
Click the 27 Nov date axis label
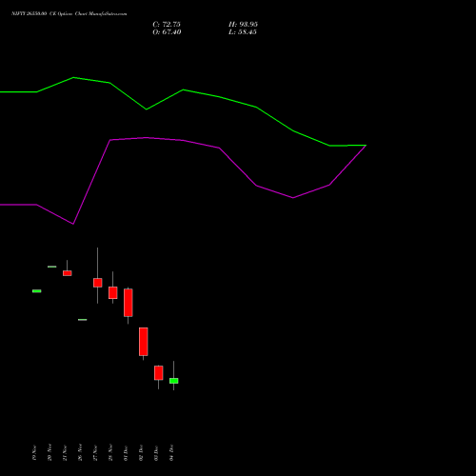click(95, 453)
